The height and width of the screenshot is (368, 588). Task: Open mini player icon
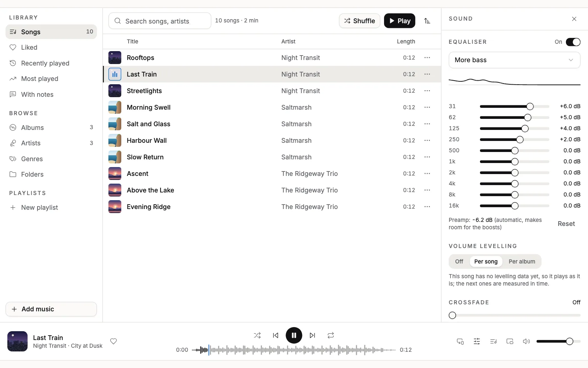(x=510, y=342)
